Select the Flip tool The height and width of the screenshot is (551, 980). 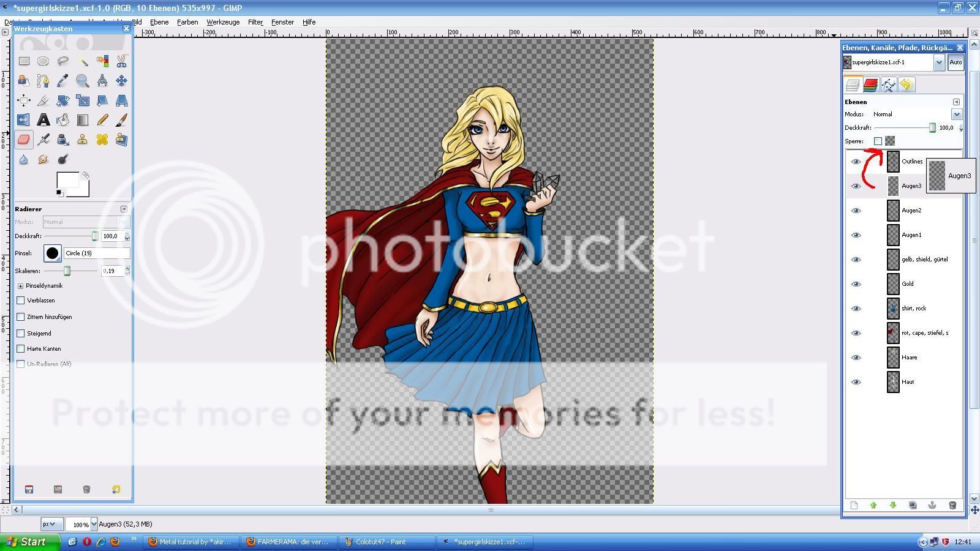pyautogui.click(x=24, y=120)
